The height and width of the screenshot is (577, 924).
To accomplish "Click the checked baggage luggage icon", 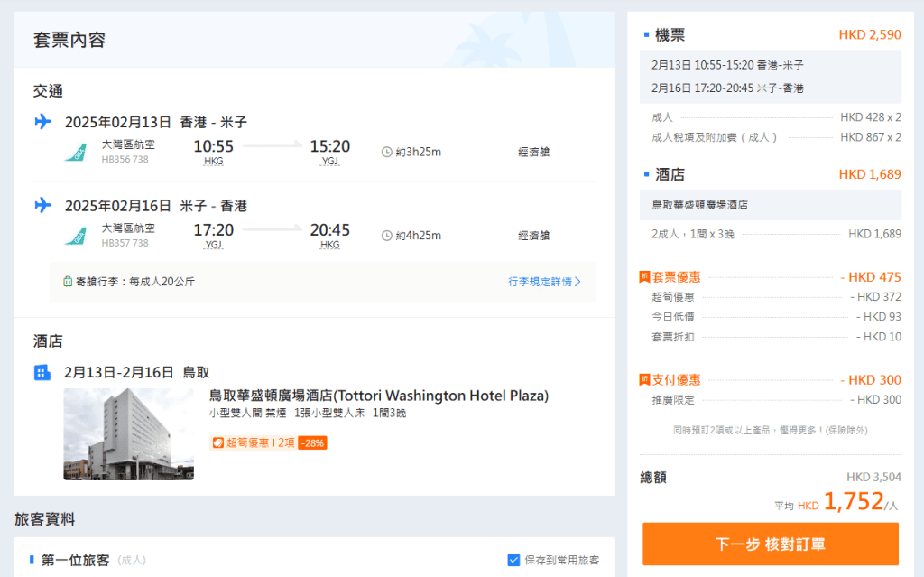I will 68,282.
